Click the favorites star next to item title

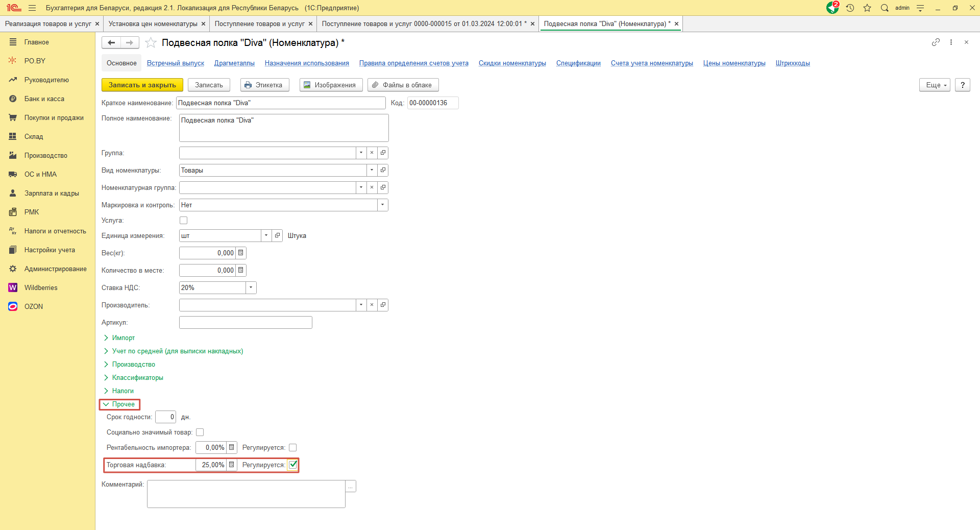pyautogui.click(x=151, y=43)
